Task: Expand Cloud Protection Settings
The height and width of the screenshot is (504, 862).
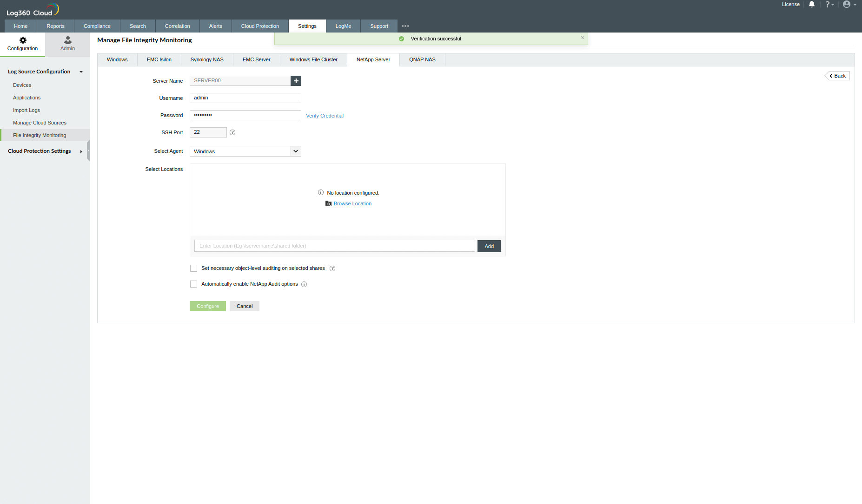Action: point(81,151)
